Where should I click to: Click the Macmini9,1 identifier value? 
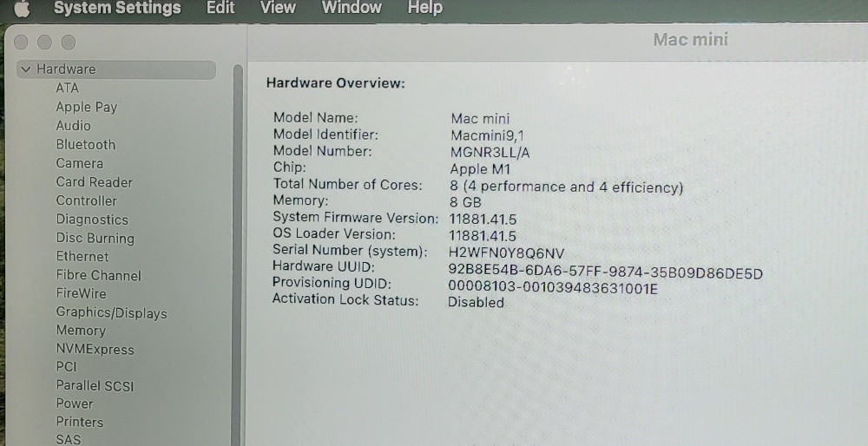[487, 135]
